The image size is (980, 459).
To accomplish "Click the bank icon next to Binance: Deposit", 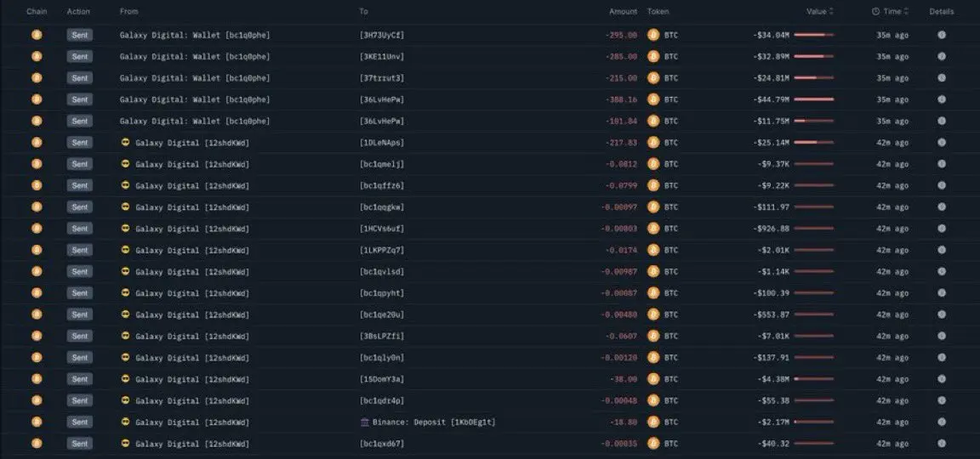I will coord(364,422).
